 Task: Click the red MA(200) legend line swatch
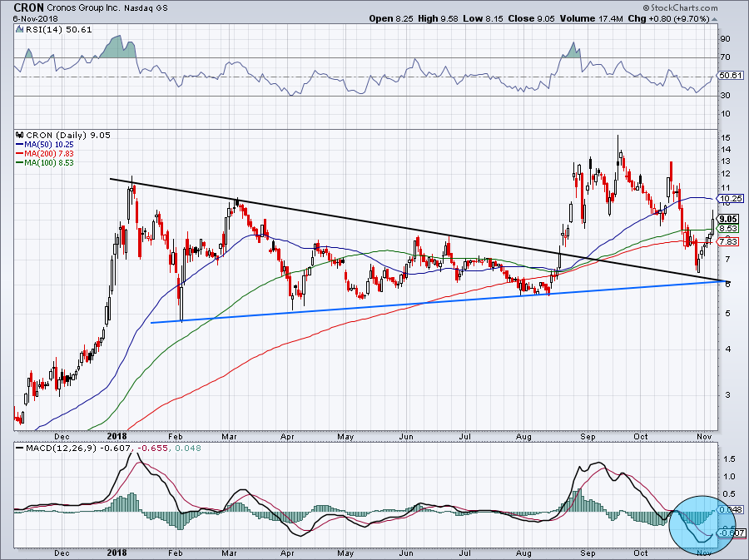point(19,154)
